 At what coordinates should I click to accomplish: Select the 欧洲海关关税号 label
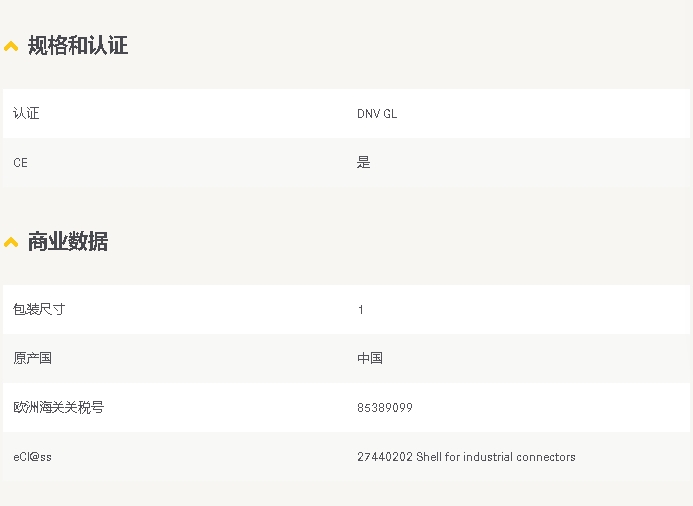(58, 407)
